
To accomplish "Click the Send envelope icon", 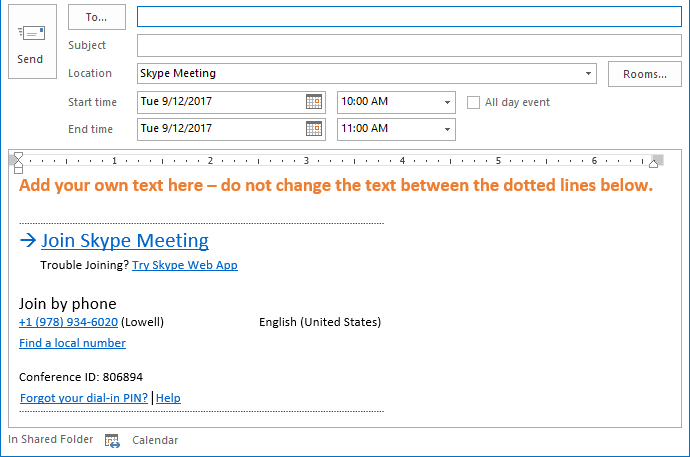I will click(31, 34).
